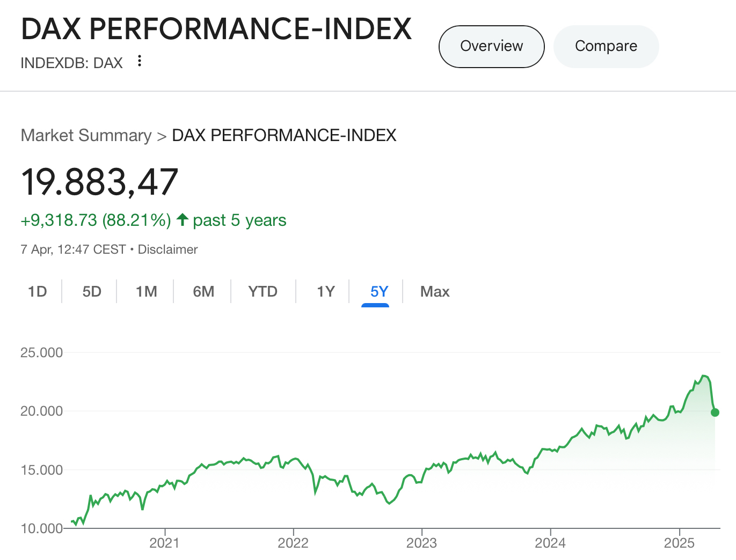
Task: Click the green up arrow icon
Action: point(183,220)
